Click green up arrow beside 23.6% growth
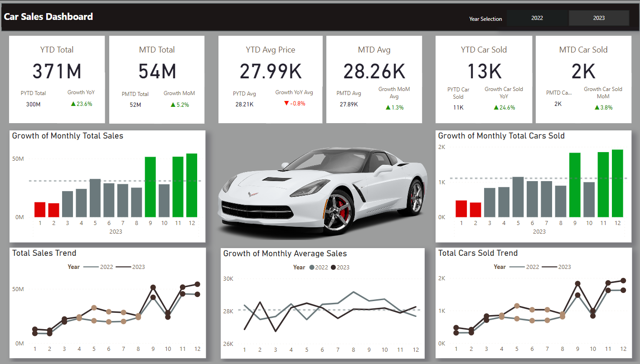 tap(73, 104)
